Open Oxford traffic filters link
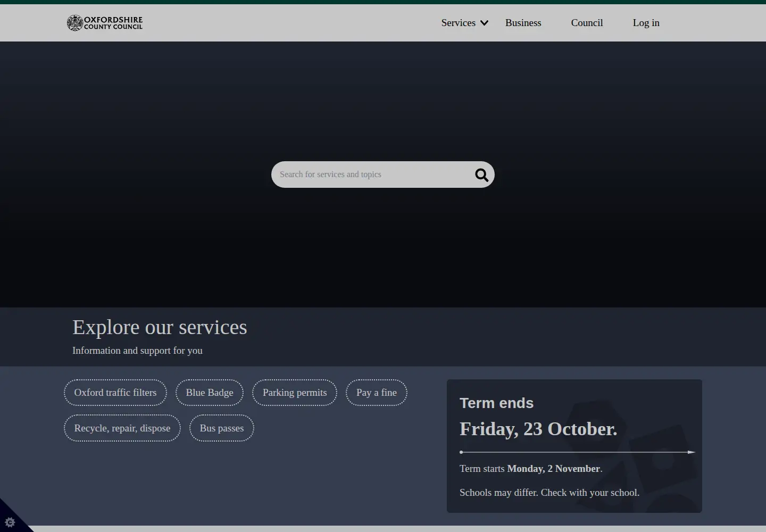This screenshot has height=532, width=766. pyautogui.click(x=115, y=393)
